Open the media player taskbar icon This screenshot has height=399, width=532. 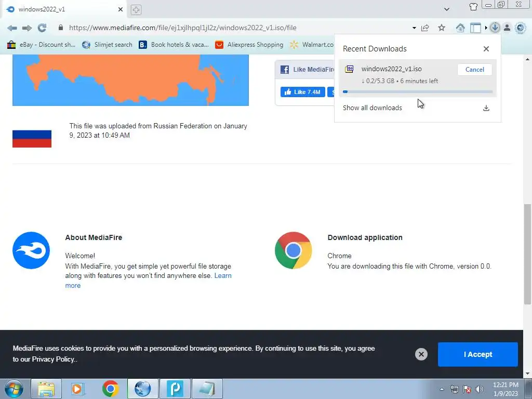pyautogui.click(x=77, y=389)
